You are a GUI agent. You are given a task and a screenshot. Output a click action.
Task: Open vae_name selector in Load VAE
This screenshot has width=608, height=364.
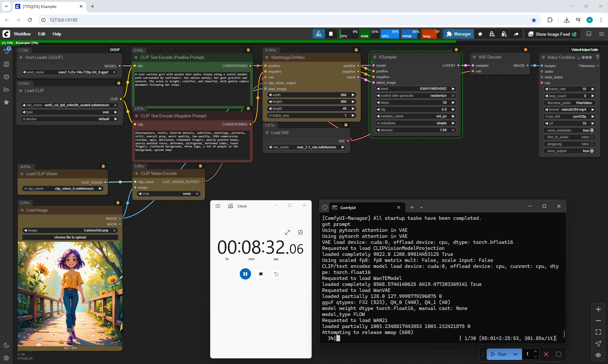click(x=307, y=147)
